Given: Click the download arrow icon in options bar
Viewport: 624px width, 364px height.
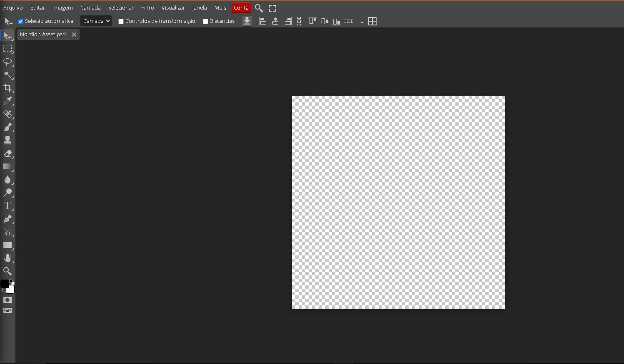Looking at the screenshot, I should point(247,21).
